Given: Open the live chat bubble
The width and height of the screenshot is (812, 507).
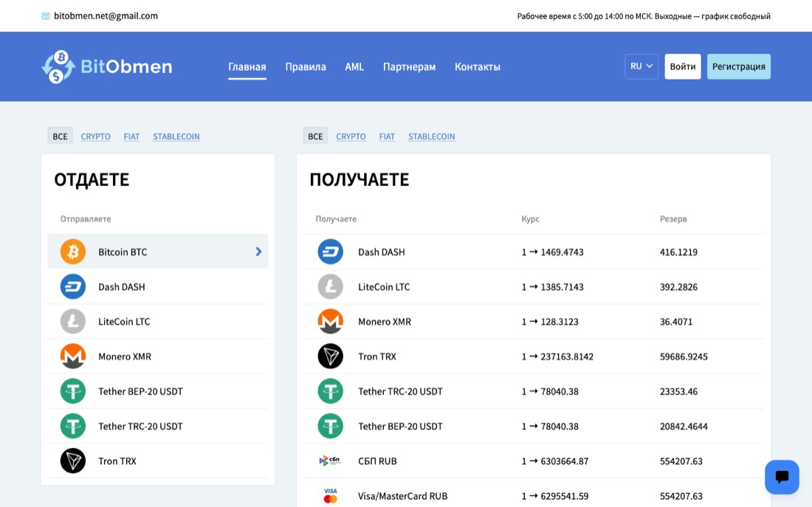Looking at the screenshot, I should coord(782,477).
